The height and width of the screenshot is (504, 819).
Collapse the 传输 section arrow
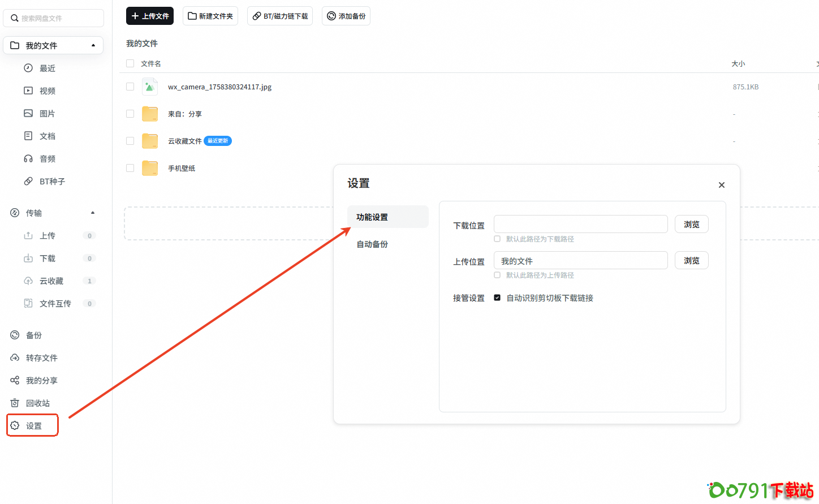click(x=93, y=213)
